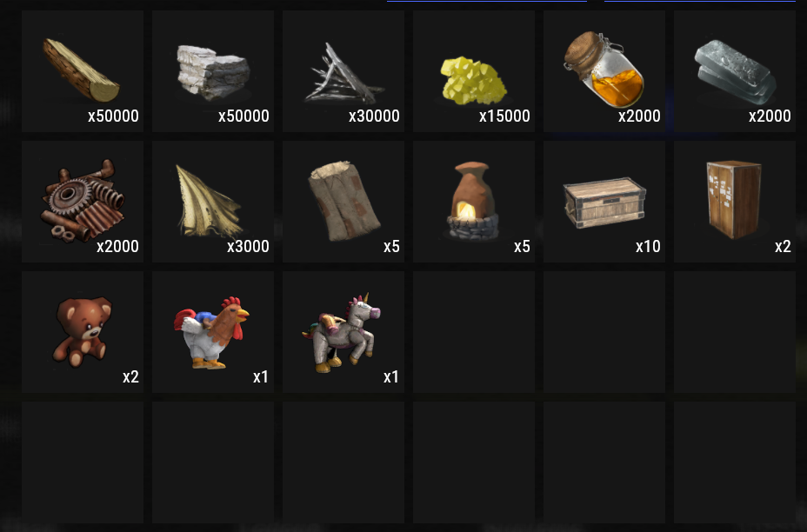Image resolution: width=807 pixels, height=532 pixels.
Task: Select the teddy bear item x2
Action: 83,332
